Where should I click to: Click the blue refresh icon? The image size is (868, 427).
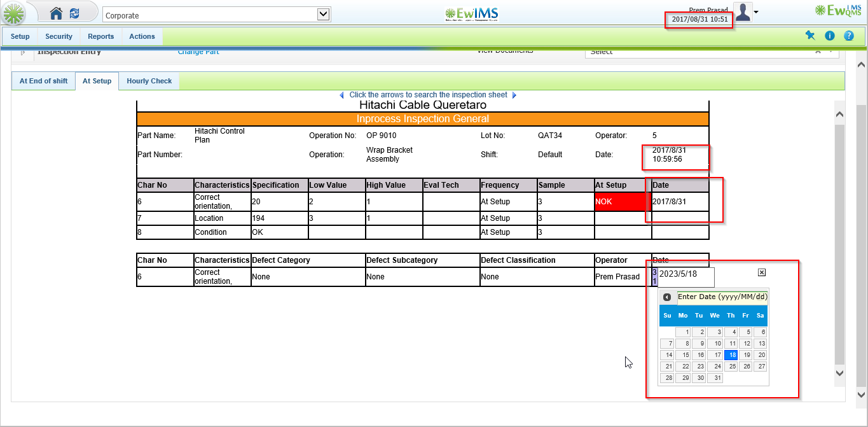click(75, 13)
